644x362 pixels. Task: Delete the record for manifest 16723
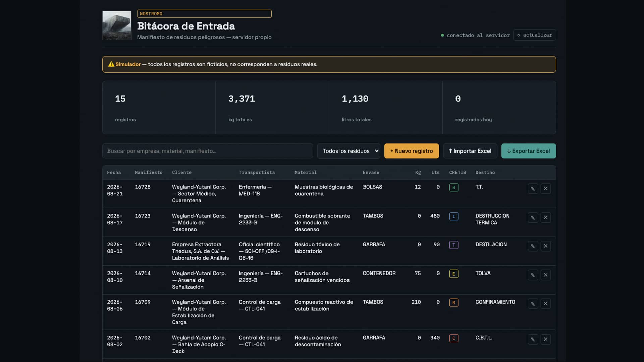(x=546, y=218)
